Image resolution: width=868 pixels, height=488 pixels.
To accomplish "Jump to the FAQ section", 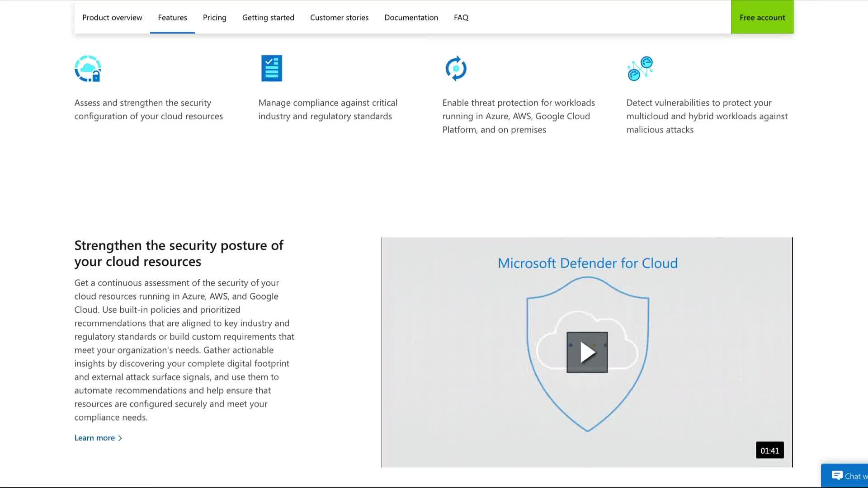I will point(461,18).
